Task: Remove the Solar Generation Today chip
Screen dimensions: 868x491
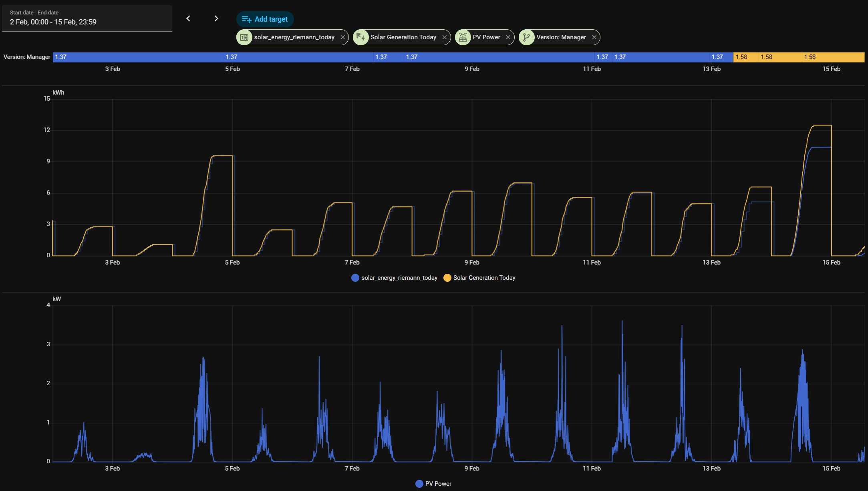Action: [x=444, y=37]
